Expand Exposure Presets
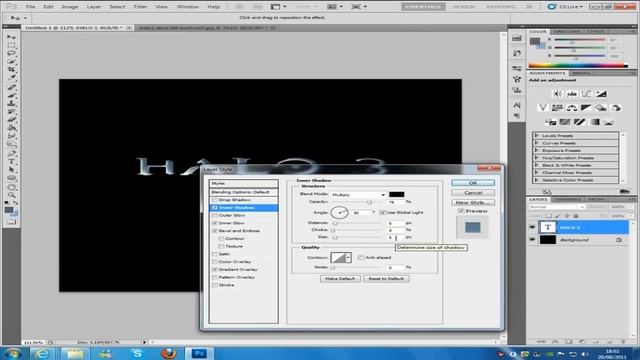Image resolution: width=640 pixels, height=360 pixels. tap(536, 150)
